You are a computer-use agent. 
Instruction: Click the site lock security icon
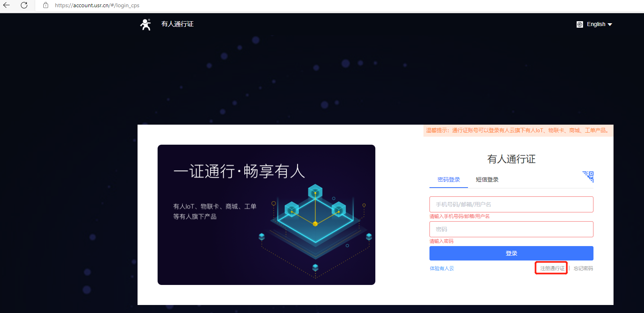click(46, 5)
